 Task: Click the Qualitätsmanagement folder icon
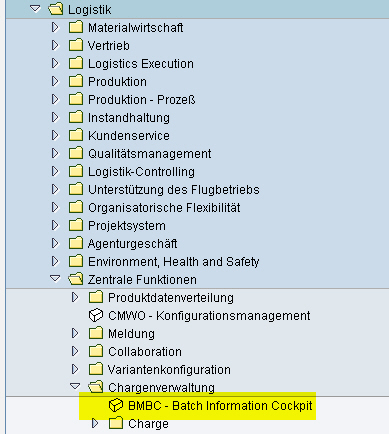coord(76,153)
